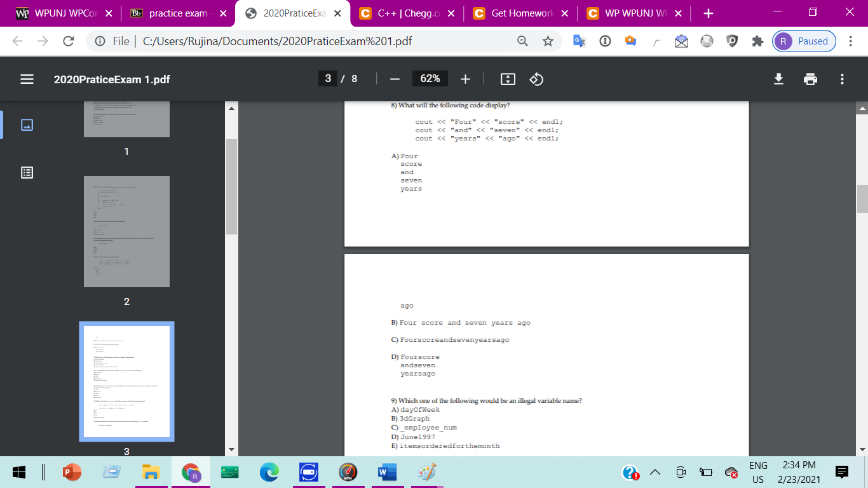Print the PDF document
Screen dimensions: 868x488
pos(810,79)
